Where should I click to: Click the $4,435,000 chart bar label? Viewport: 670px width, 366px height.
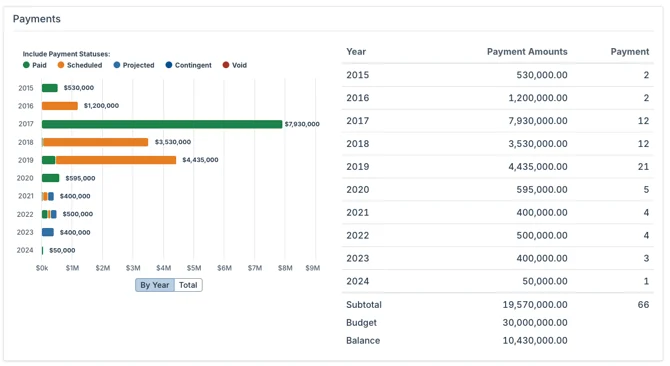[x=200, y=160]
